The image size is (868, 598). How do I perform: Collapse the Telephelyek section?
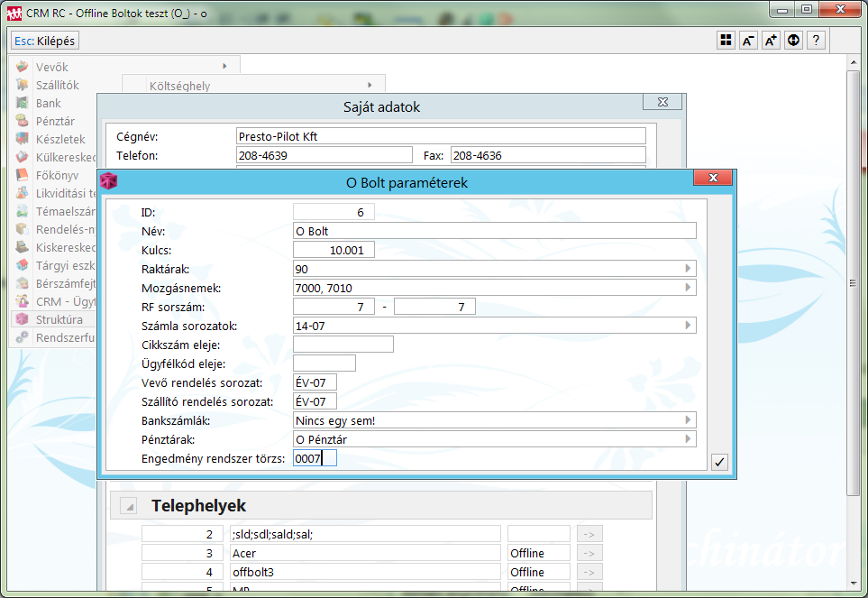[x=129, y=506]
